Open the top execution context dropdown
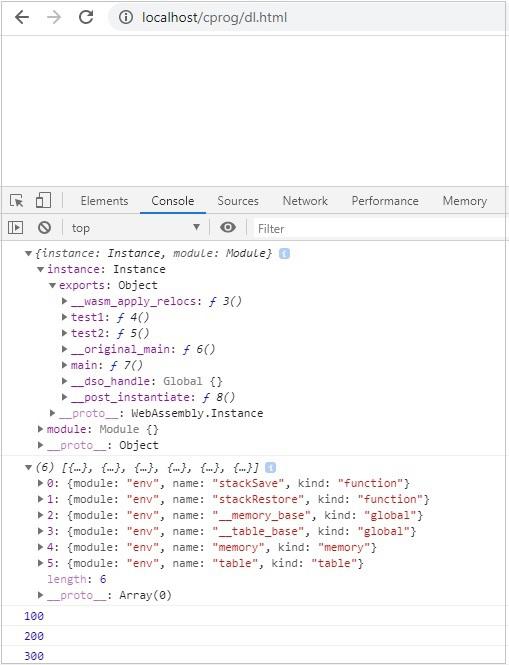Image resolution: width=509 pixels, height=665 pixels. (x=136, y=228)
